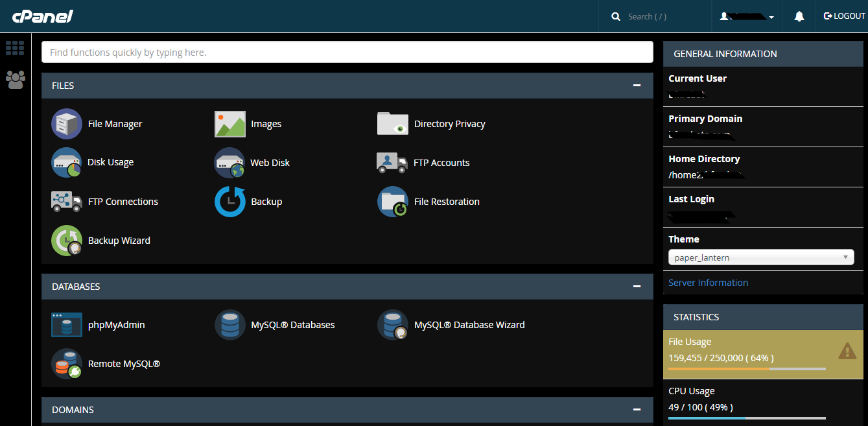Screen dimensions: 868x426
Task: Open User Manager people icon in sidebar
Action: click(15, 79)
